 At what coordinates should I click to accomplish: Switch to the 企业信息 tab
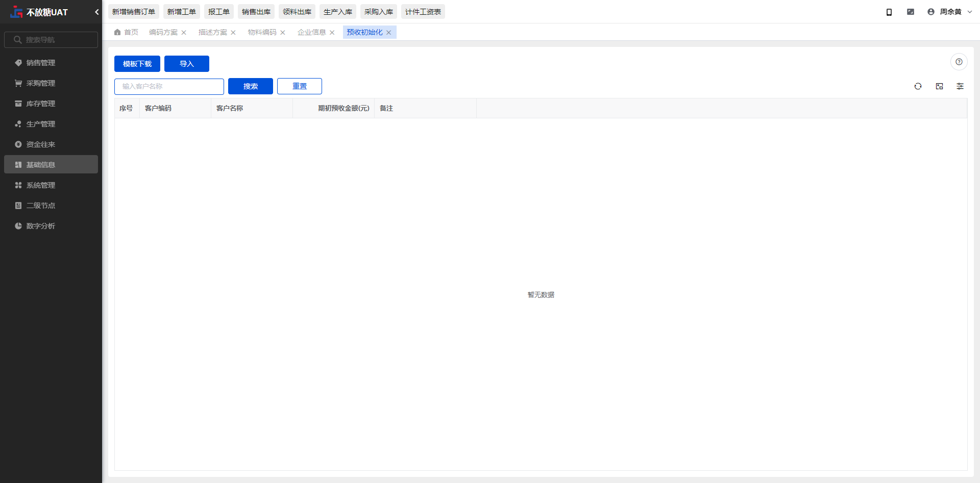point(312,32)
